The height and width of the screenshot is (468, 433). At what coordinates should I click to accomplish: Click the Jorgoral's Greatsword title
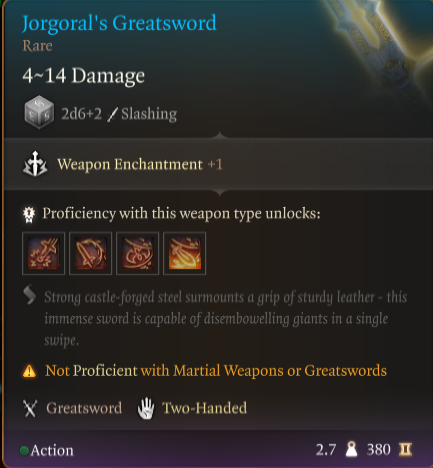tap(119, 24)
